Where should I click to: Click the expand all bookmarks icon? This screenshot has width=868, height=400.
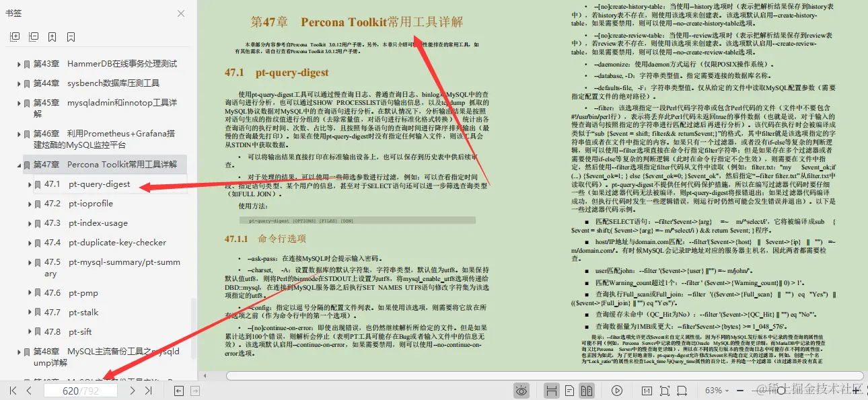[15, 37]
